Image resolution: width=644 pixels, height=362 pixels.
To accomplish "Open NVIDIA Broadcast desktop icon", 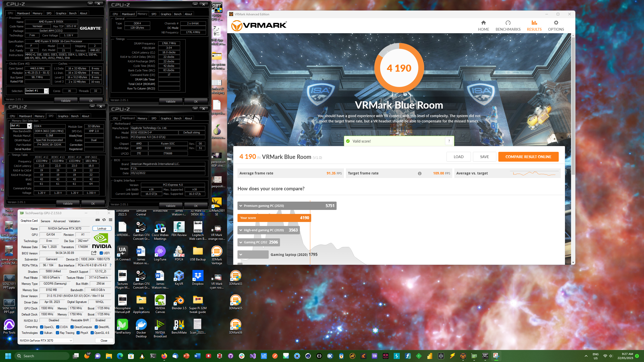I will [160, 328].
